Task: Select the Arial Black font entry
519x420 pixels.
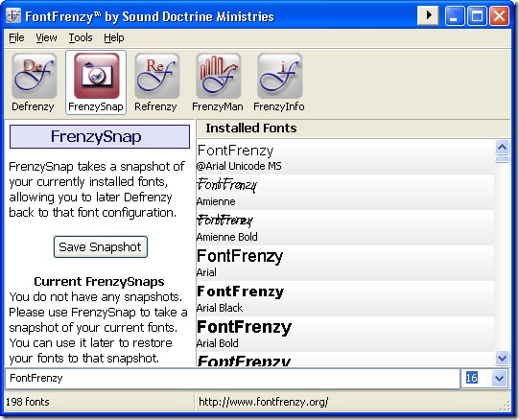Action: pos(345,298)
